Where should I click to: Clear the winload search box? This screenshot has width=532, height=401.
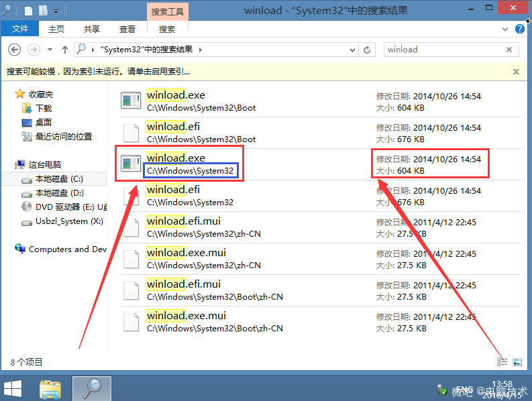509,50
